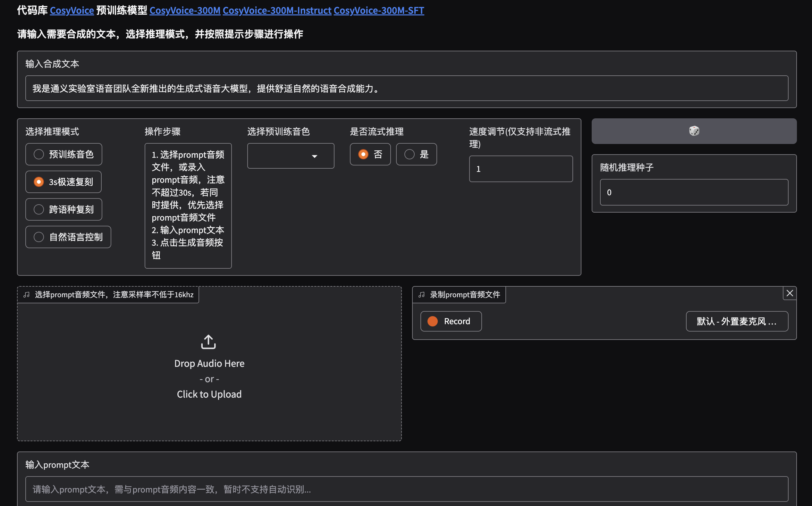Image resolution: width=812 pixels, height=506 pixels.
Task: Click the radio circle next to 预训练音色
Action: [x=39, y=154]
